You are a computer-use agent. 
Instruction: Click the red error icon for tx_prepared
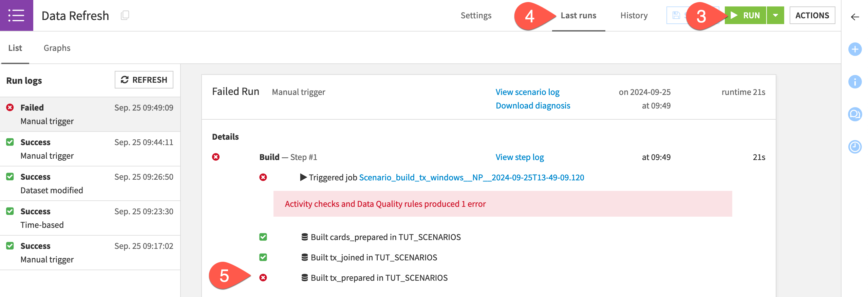point(263,278)
